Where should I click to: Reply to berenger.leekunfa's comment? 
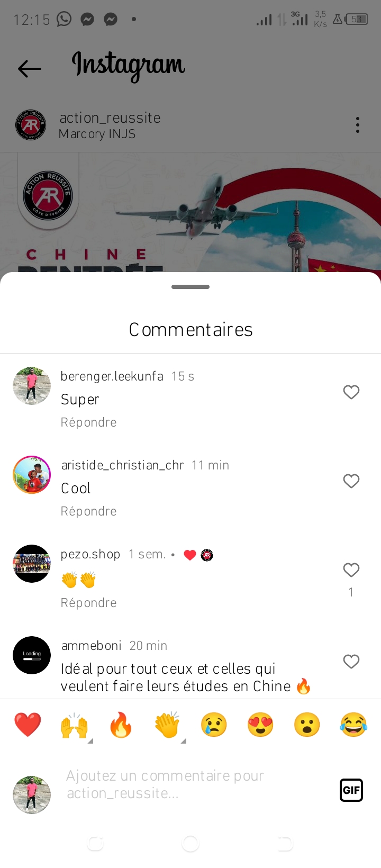[x=88, y=422]
